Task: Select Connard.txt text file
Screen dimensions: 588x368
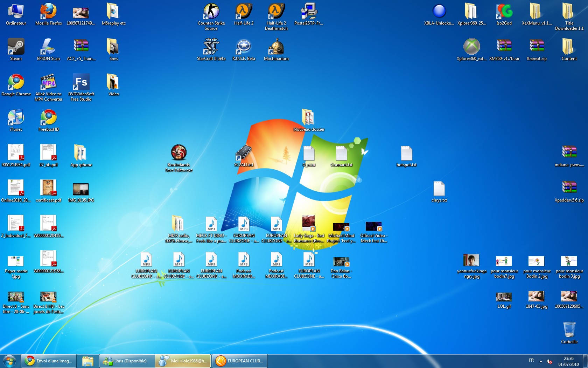Action: (x=341, y=156)
